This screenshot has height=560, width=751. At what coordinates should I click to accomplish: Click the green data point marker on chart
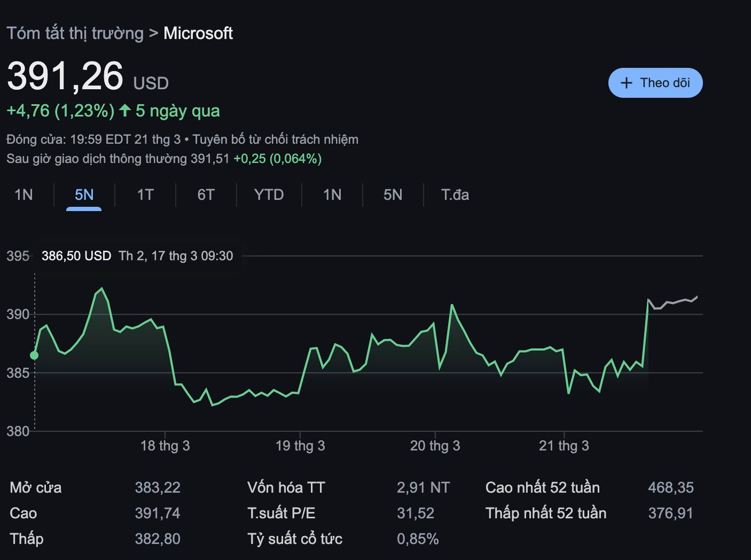click(34, 355)
